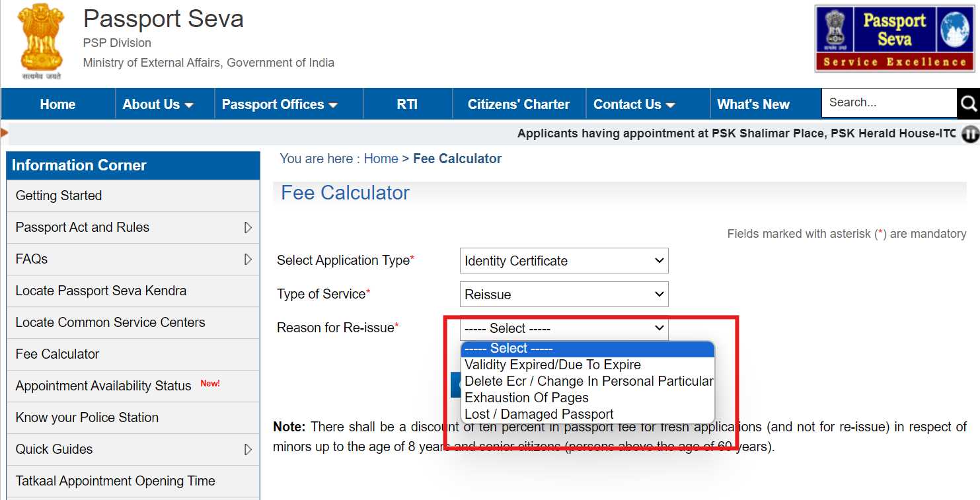Expand the FAQs submenu arrow
Viewport: 980px width, 500px height.
click(248, 259)
